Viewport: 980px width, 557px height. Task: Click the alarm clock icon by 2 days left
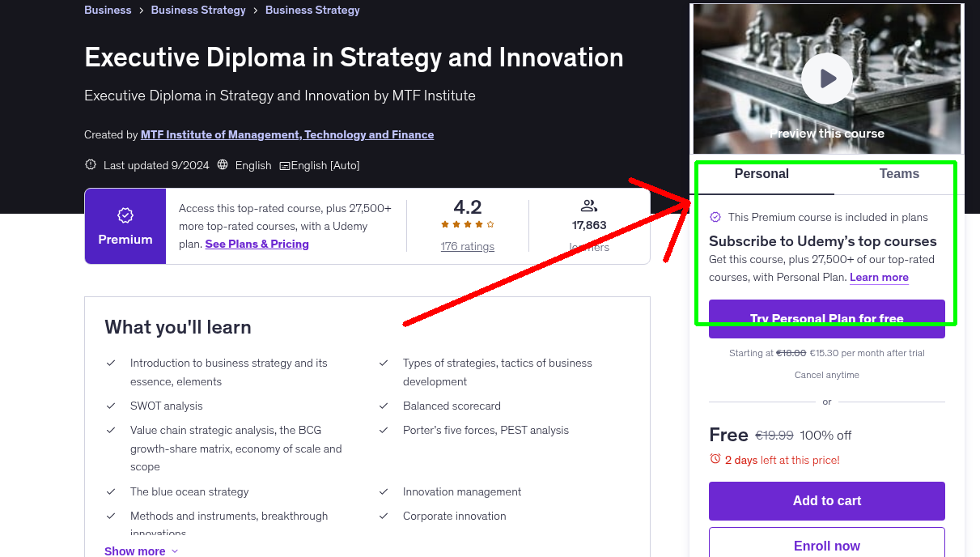[715, 459]
